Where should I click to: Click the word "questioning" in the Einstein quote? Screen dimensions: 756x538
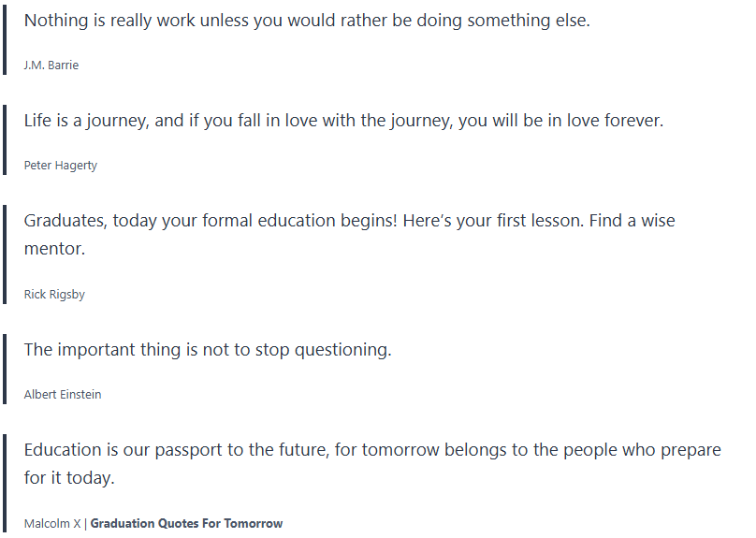pyautogui.click(x=342, y=350)
